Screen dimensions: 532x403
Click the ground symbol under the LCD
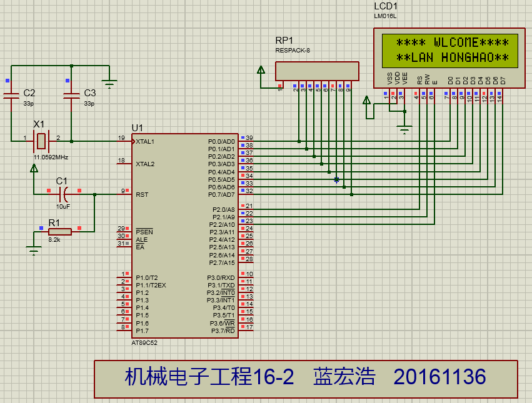click(404, 129)
